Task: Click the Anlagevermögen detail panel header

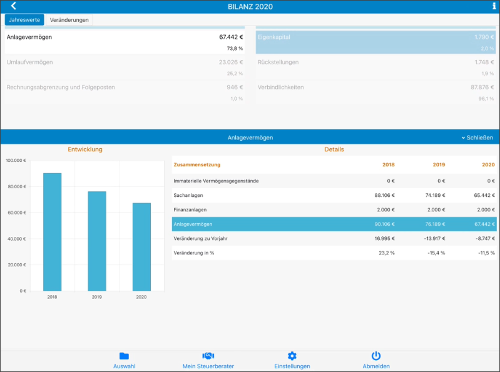Action: pyautogui.click(x=250, y=137)
